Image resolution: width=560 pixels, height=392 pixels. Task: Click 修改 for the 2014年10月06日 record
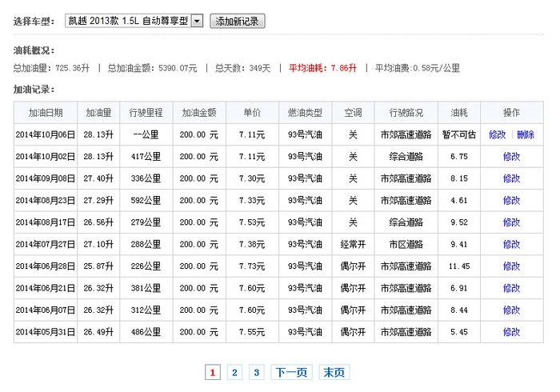498,135
